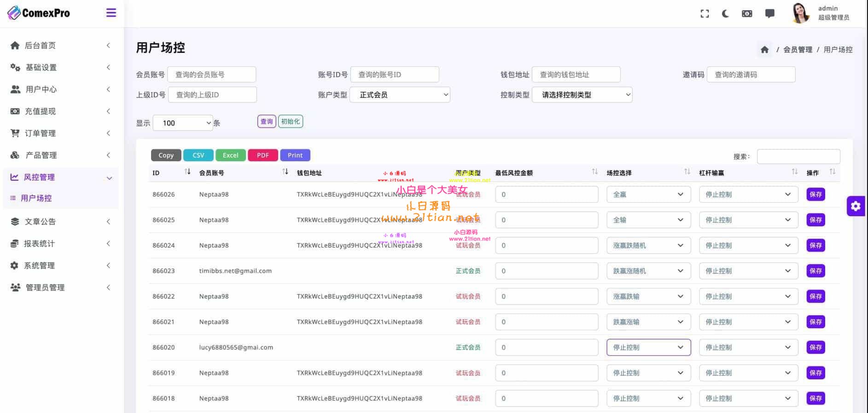This screenshot has height=413, width=868.
Task: Open the 场控选择 dropdown for row 866020
Action: click(648, 347)
